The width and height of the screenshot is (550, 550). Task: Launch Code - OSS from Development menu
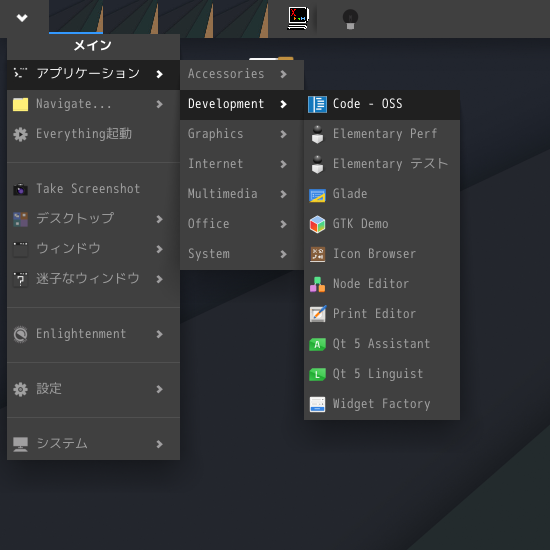pyautogui.click(x=382, y=104)
